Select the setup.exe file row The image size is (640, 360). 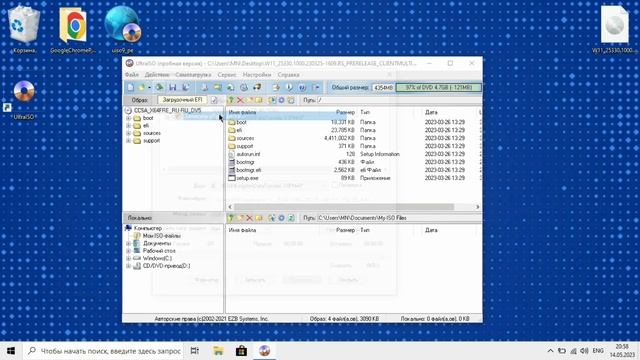353,178
